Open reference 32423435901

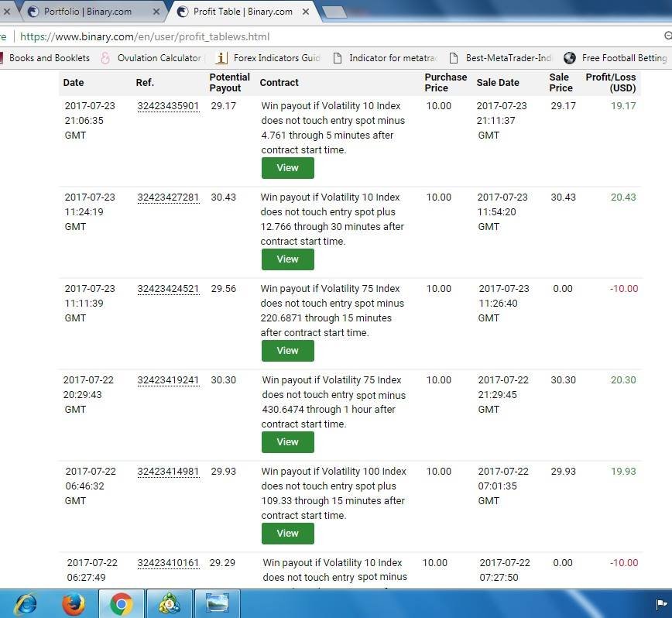[169, 106]
